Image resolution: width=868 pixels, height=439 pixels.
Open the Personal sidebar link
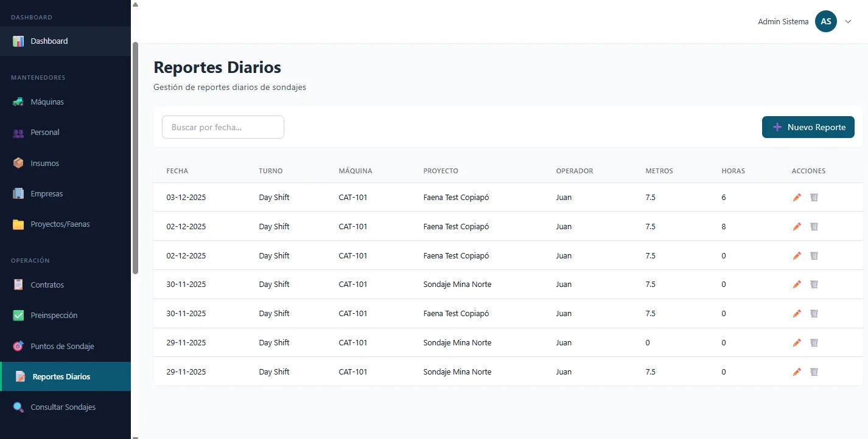[x=44, y=133]
